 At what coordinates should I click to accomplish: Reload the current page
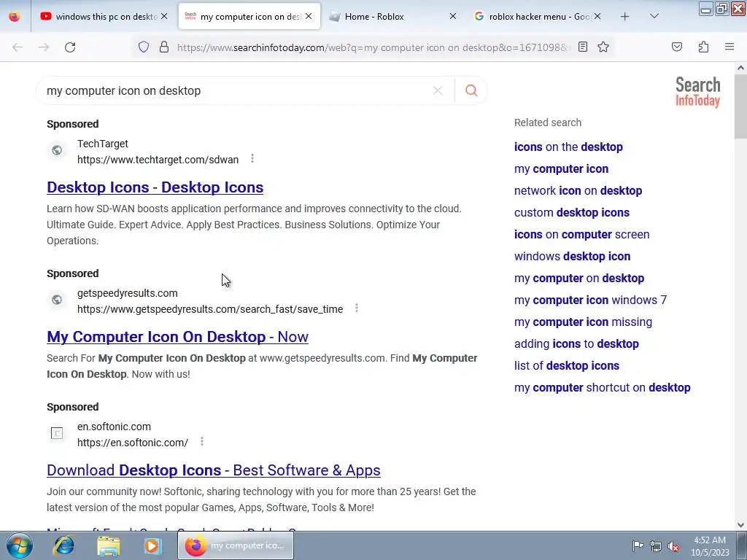coord(70,47)
